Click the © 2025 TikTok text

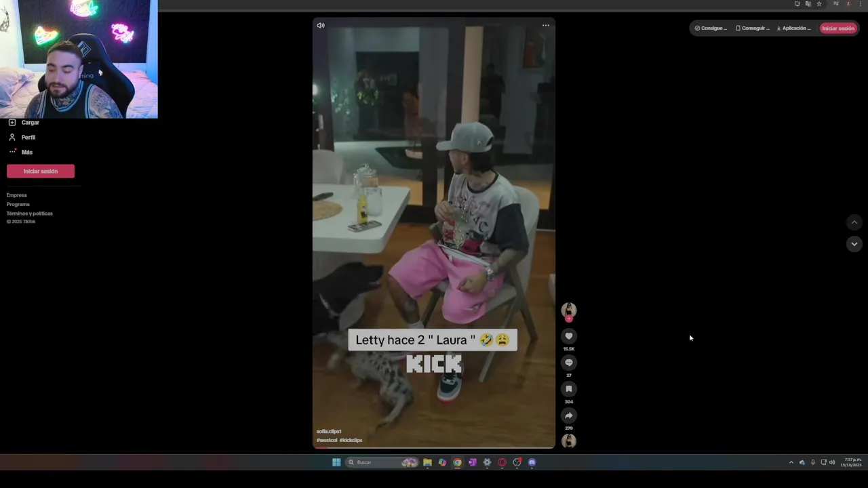pos(21,222)
